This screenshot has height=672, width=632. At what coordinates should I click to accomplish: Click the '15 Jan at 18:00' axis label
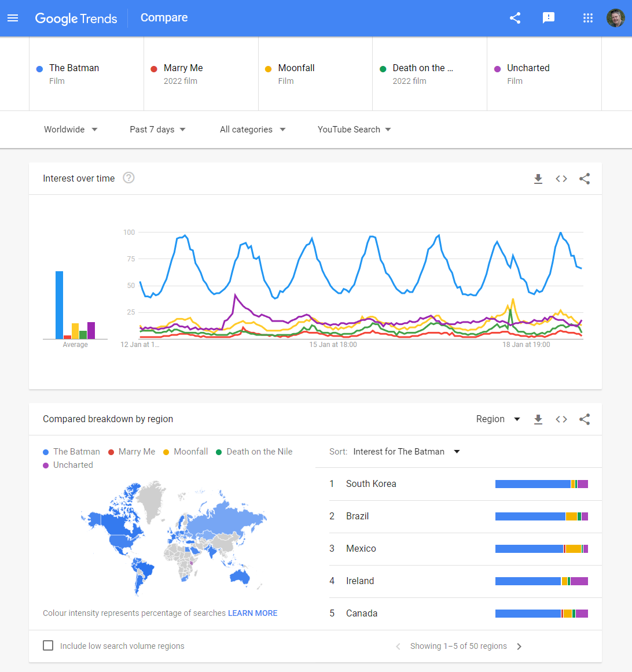click(333, 345)
